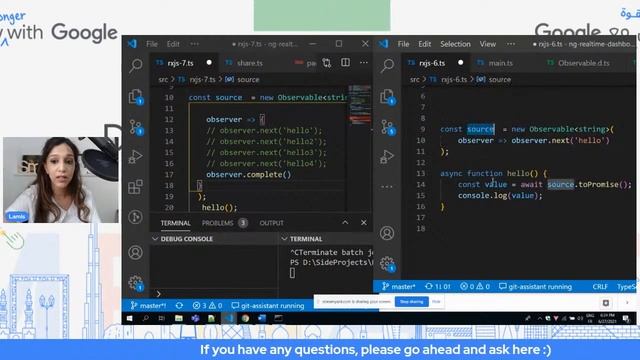The image size is (640, 360).
Task: Open Extensions view in left VS Code window
Action: click(x=136, y=187)
